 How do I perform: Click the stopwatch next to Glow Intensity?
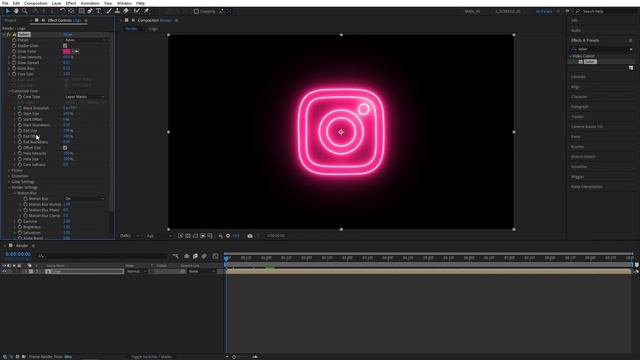(x=14, y=57)
